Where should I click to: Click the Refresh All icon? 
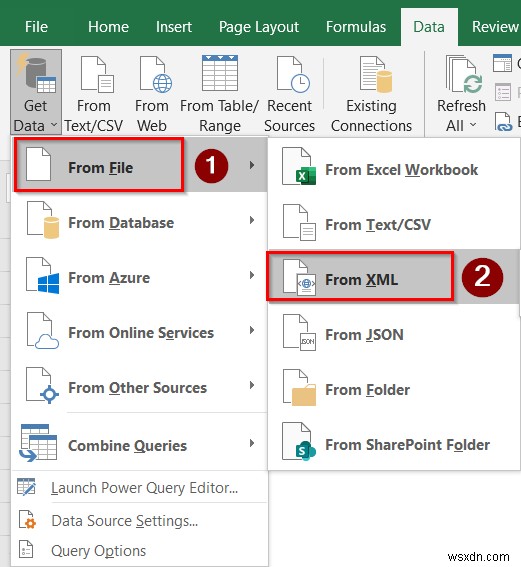tap(464, 74)
